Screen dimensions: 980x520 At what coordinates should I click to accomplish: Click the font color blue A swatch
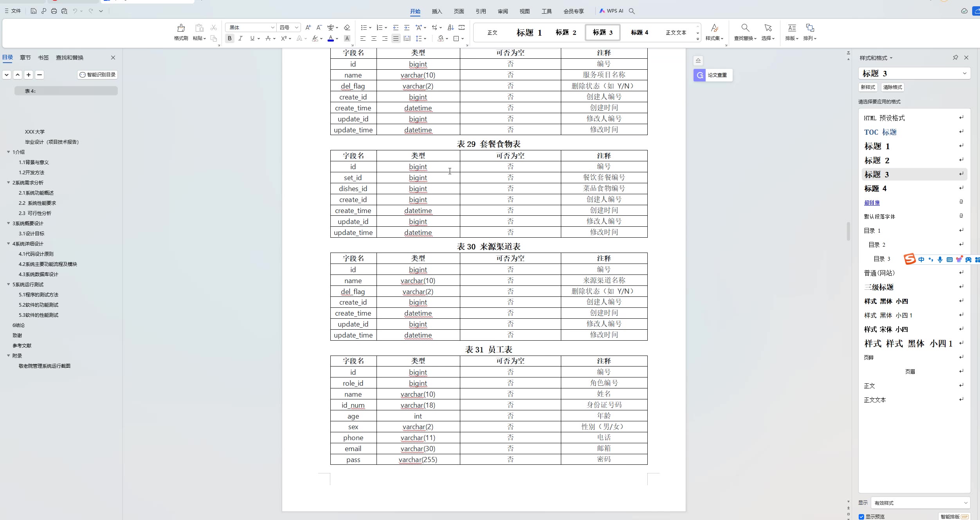click(331, 38)
